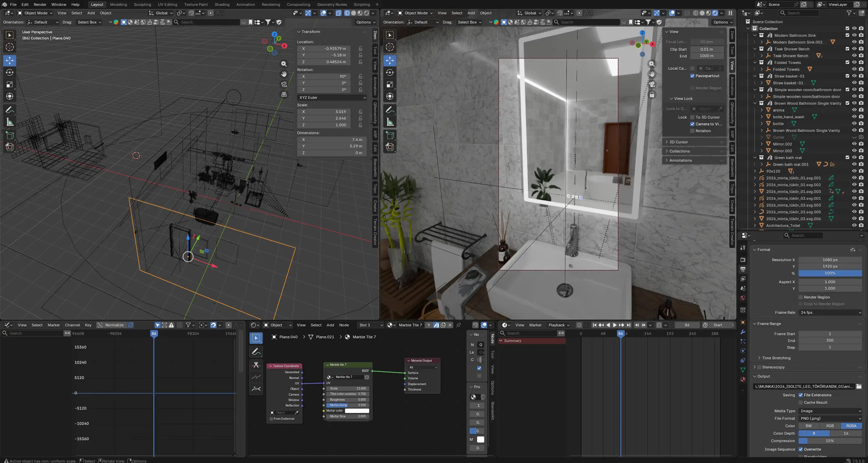Viewport: 868px width, 463px height.
Task: Enable the Cache Result checkbox
Action: tap(800, 402)
